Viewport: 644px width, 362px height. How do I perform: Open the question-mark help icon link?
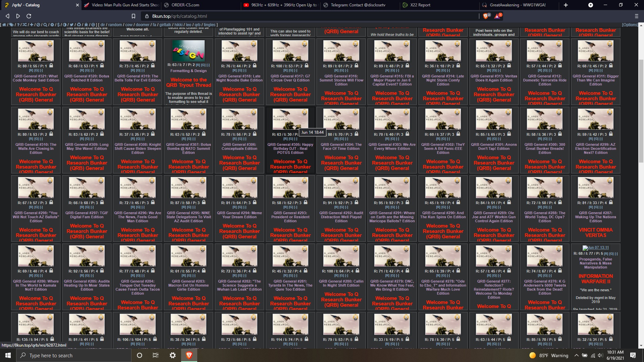18,25
